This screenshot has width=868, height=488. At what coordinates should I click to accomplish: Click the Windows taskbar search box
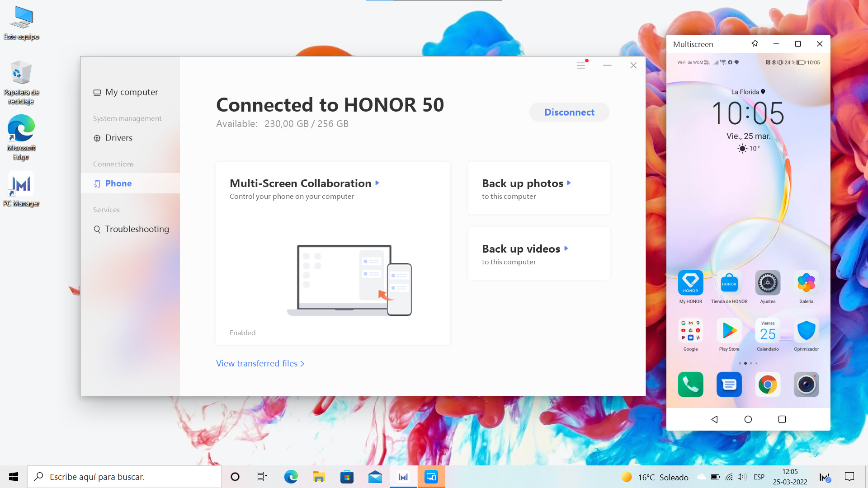point(124,477)
